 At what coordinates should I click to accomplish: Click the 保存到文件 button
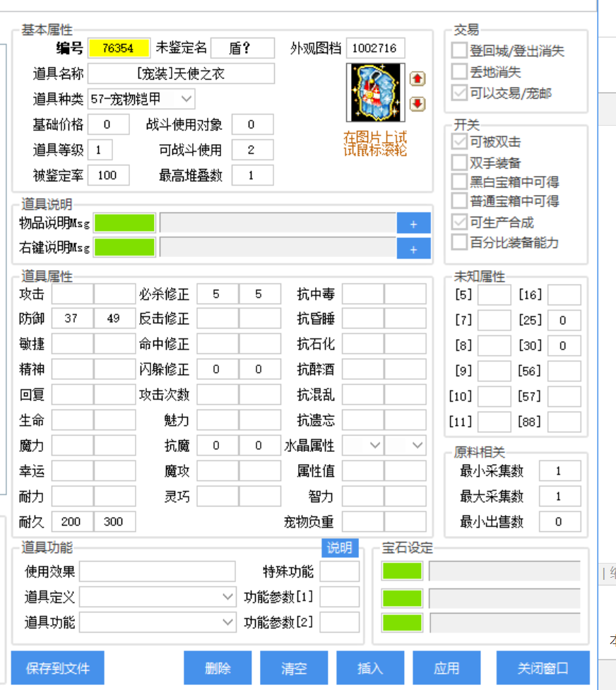(57, 667)
